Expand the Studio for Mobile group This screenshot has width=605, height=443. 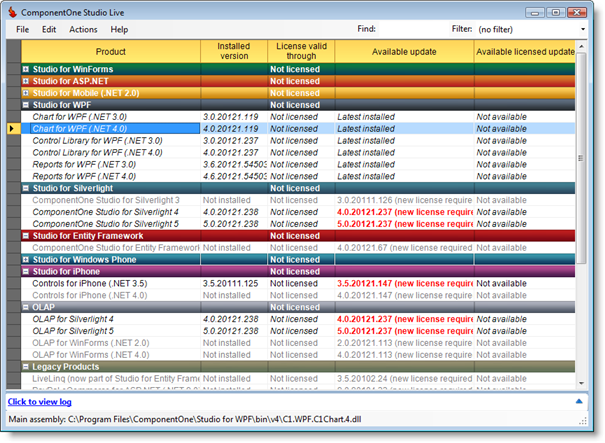27,93
